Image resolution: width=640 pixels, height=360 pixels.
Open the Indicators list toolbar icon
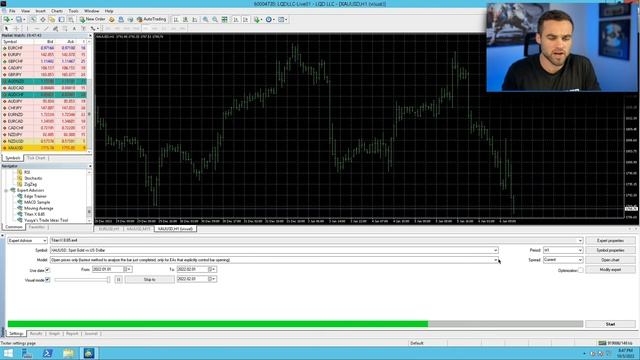click(x=258, y=19)
